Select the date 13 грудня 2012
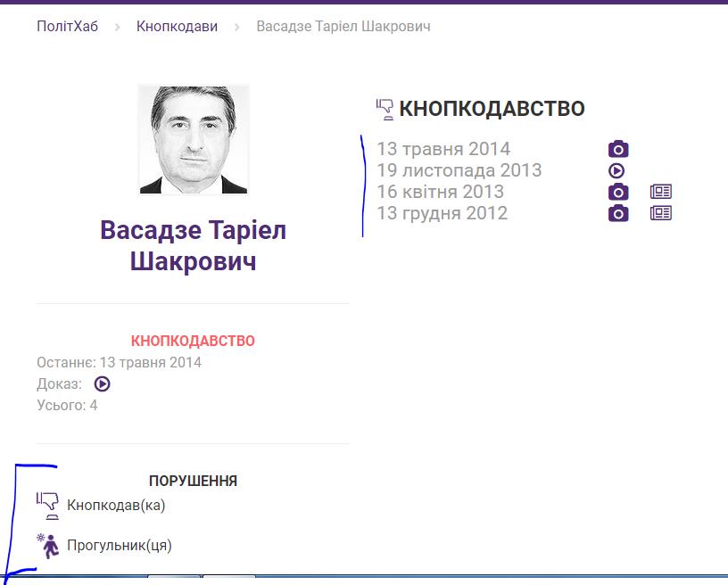Screen dimensions: 728x585 click(442, 213)
